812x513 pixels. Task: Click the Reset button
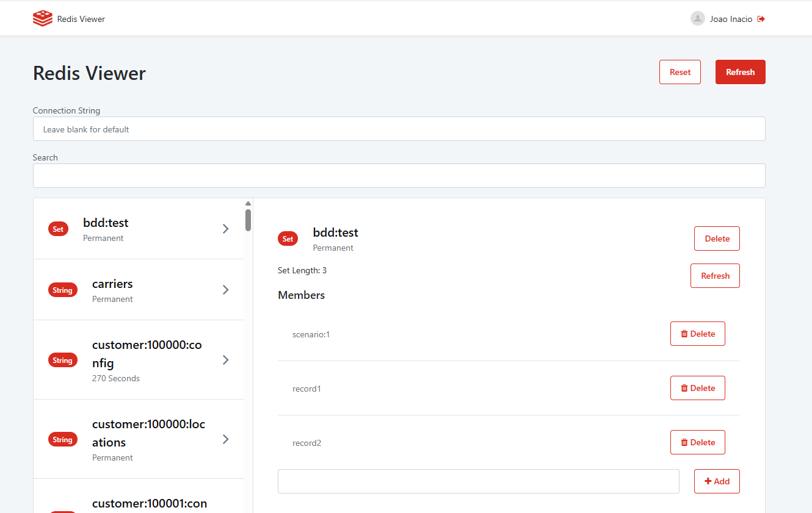pyautogui.click(x=680, y=72)
